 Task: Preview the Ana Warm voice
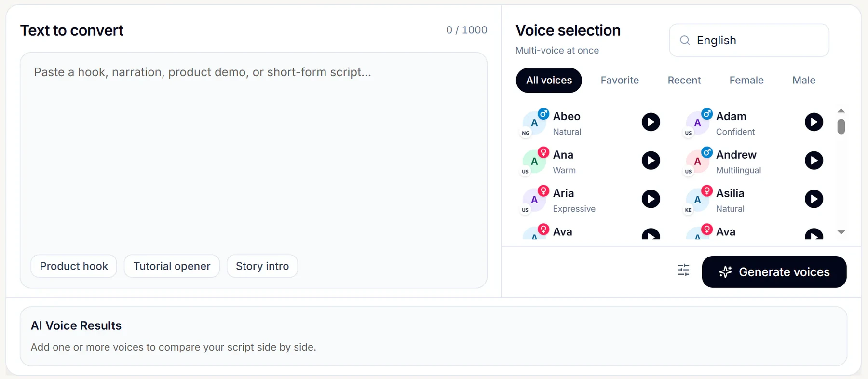coord(651,161)
